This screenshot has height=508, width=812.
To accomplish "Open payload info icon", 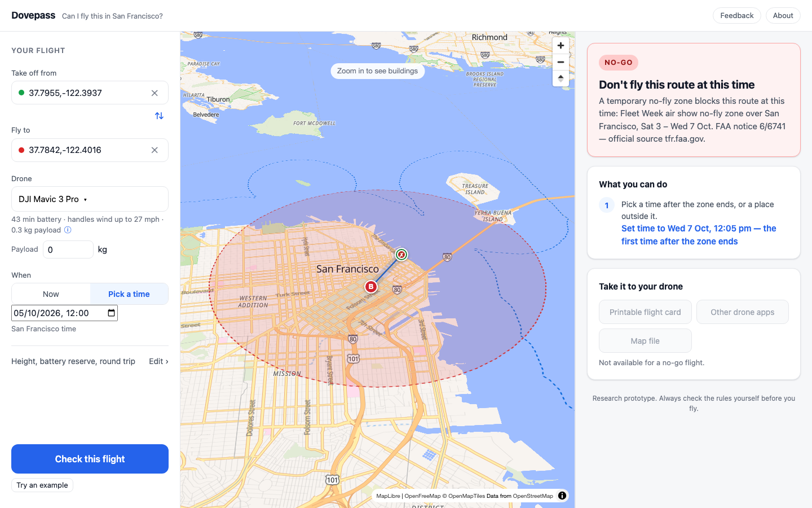I will (x=68, y=230).
